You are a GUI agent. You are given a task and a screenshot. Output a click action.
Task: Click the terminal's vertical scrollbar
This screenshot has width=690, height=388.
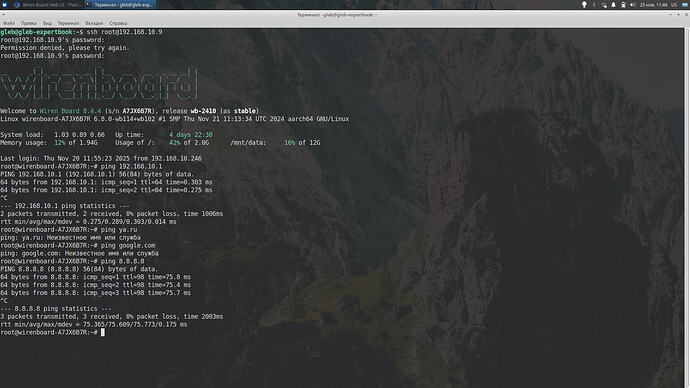(x=687, y=208)
